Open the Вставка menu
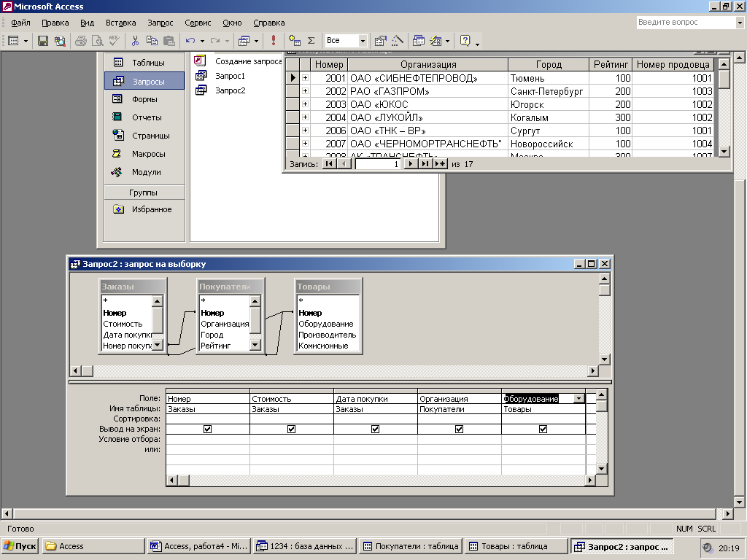Viewport: 747px width, 560px height. click(x=120, y=23)
